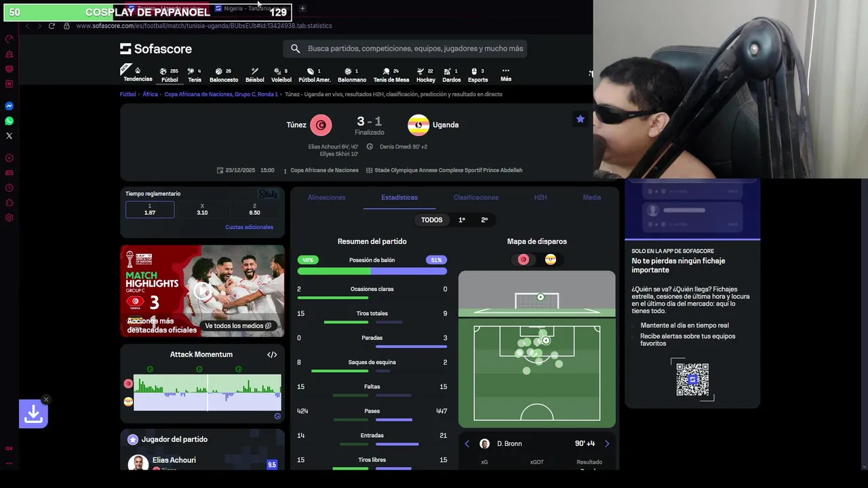This screenshot has height=488, width=868.
Task: Select the Baloncesto sport icon
Action: click(224, 75)
